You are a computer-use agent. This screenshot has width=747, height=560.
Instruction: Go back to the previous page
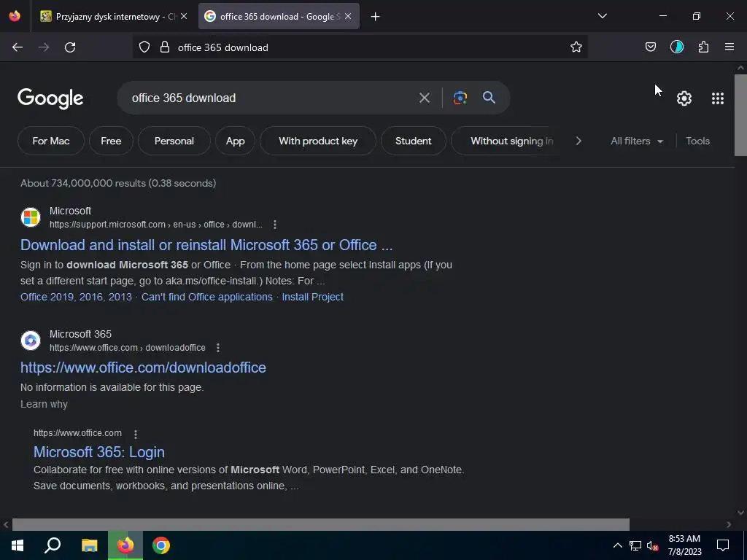(18, 47)
